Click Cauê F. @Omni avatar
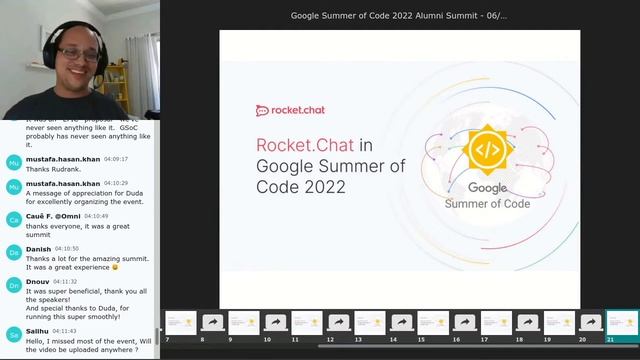 [14, 220]
